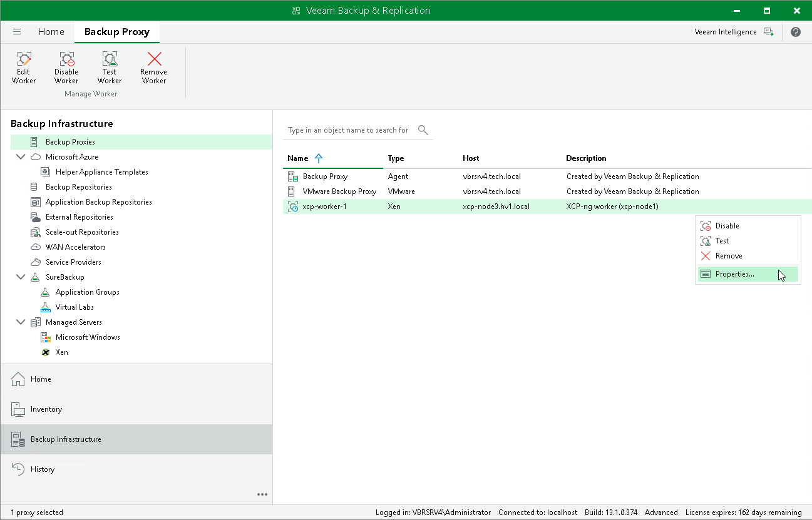Select the VMware Backup Proxy row
This screenshot has height=520, width=812.
coord(547,191)
